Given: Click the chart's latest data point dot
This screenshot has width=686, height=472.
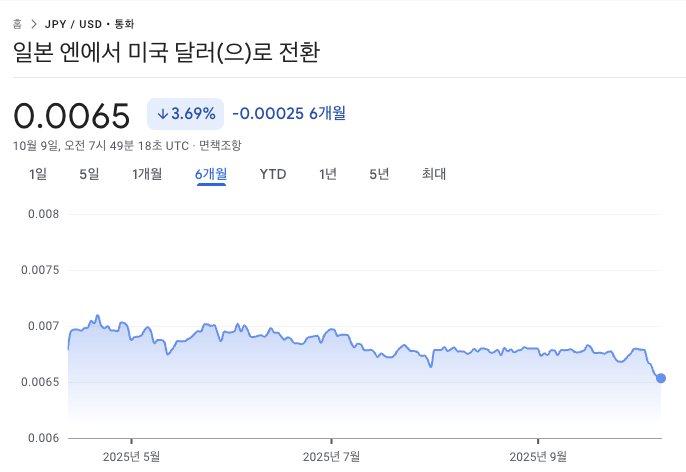Looking at the screenshot, I should pyautogui.click(x=661, y=378).
